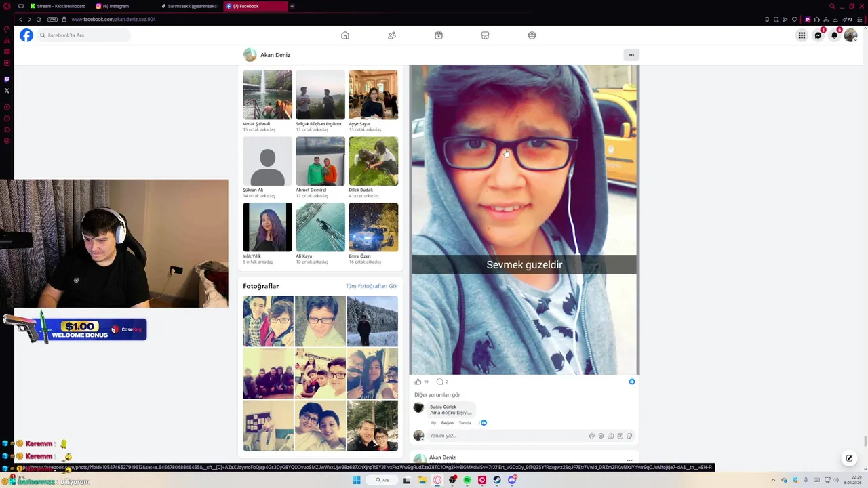Open the large 'Sevmek guzeldir' photo
This screenshot has width=868, height=488.
pos(524,220)
